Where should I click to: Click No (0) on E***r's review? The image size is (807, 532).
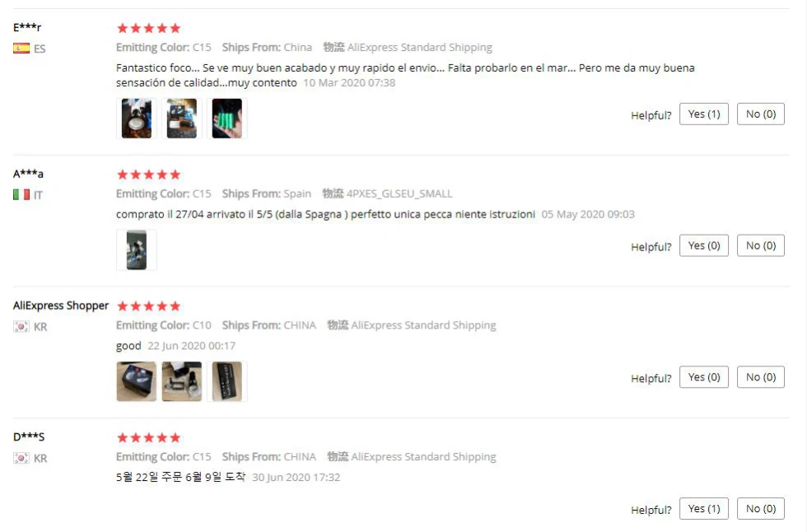(x=761, y=114)
